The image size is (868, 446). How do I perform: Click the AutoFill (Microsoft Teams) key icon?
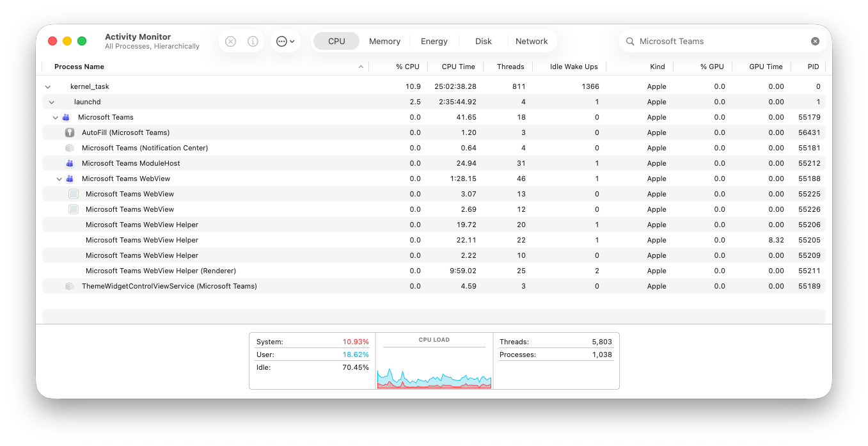point(70,132)
